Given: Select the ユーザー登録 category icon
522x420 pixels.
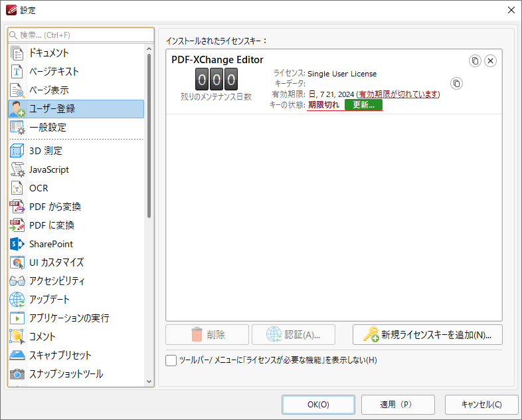Looking at the screenshot, I should point(17,108).
